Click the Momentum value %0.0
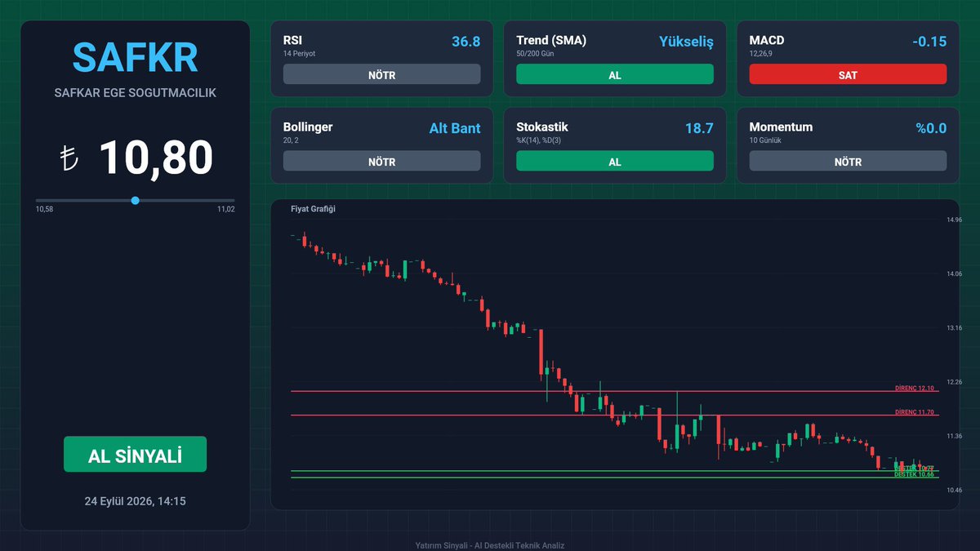This screenshot has height=551, width=980. (x=931, y=128)
